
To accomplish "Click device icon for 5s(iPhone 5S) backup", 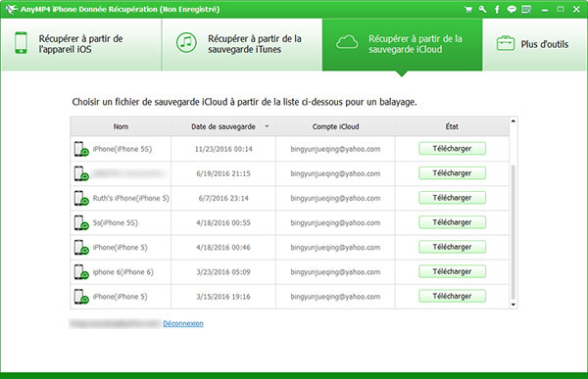I will coord(81,223).
